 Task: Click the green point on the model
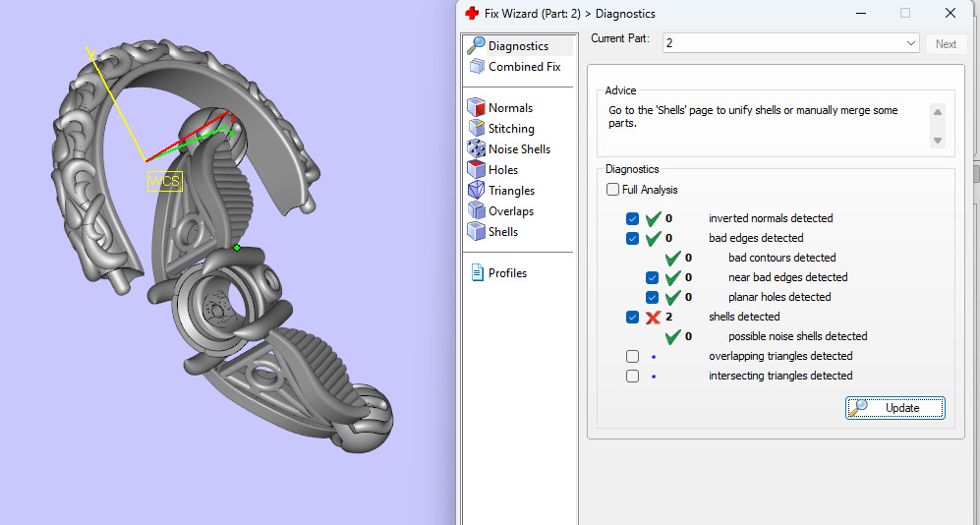pos(237,248)
